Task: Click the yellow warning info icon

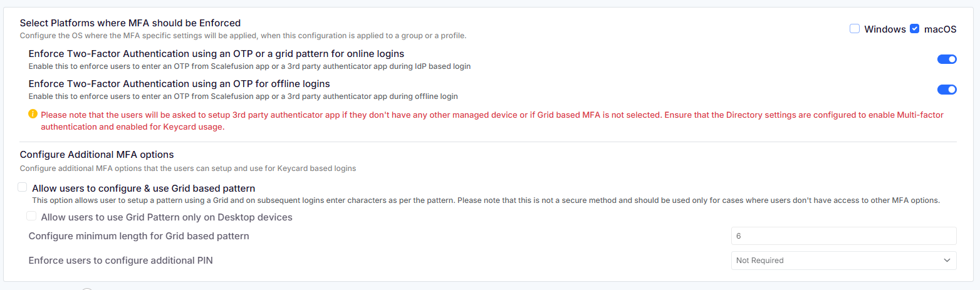Action: (x=33, y=115)
